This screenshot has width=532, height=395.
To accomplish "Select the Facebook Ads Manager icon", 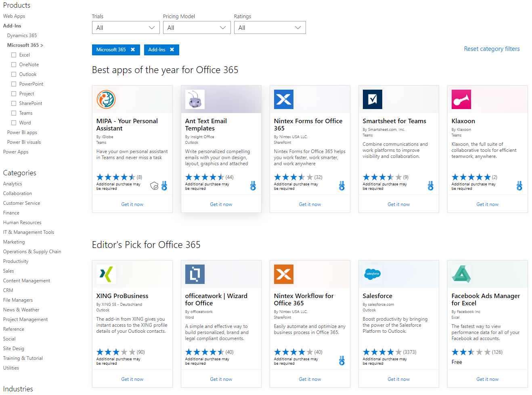I will (x=461, y=274).
